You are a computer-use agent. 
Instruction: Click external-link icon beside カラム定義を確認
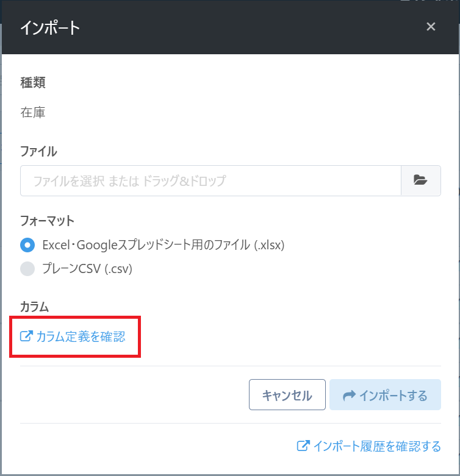(26, 336)
